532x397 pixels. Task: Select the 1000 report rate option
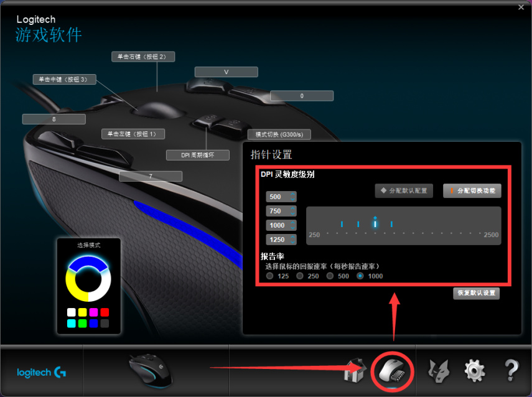point(360,276)
